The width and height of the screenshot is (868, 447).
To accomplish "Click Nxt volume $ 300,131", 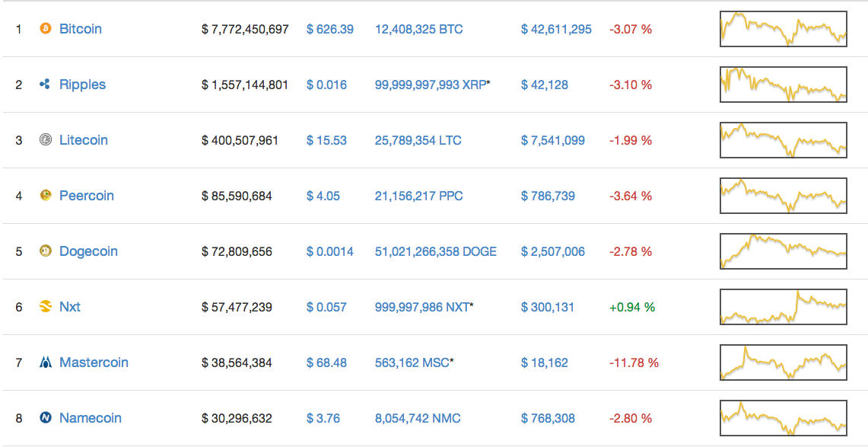I will 548,307.
